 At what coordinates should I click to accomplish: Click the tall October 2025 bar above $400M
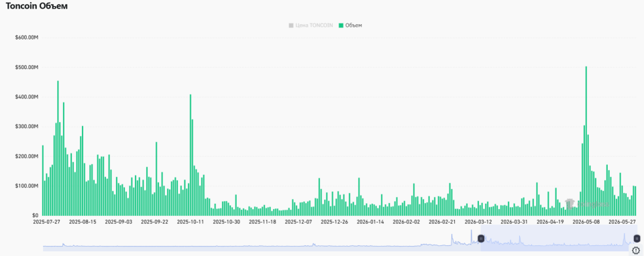[190, 155]
